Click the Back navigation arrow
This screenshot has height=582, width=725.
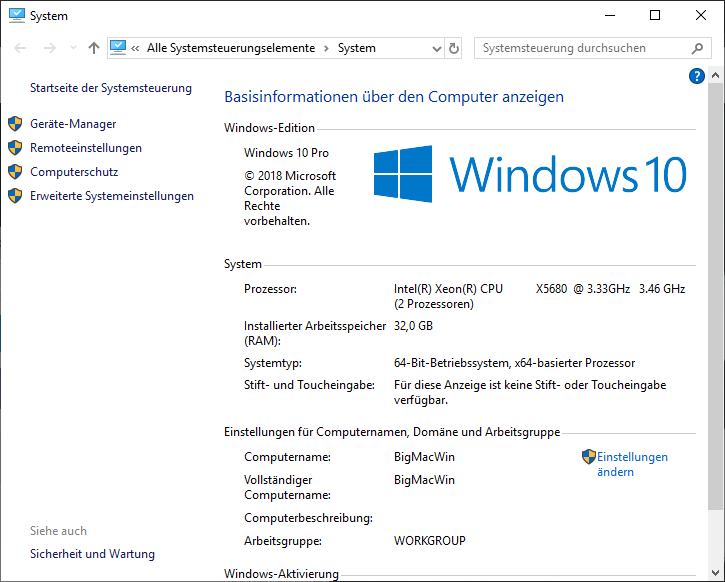tap(20, 48)
